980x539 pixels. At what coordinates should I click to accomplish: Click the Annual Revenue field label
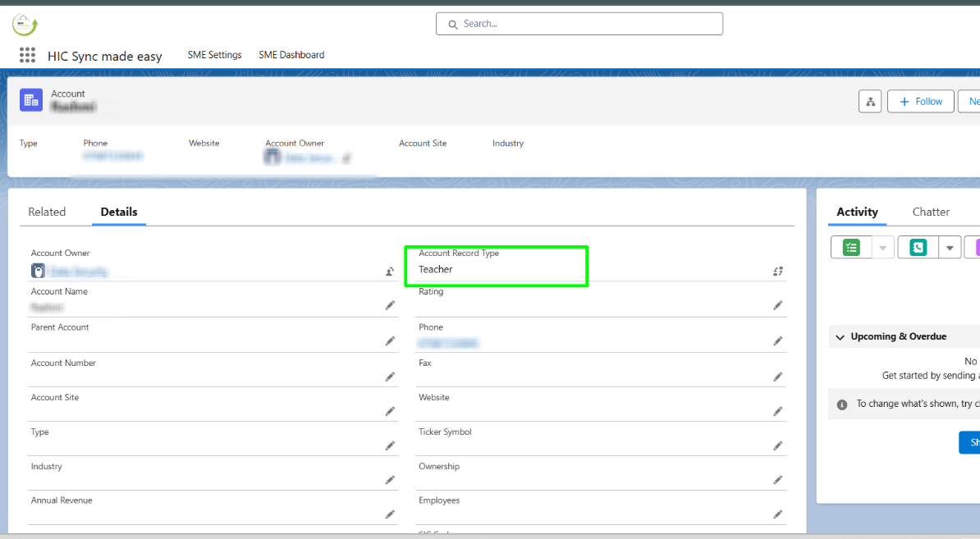pos(62,500)
